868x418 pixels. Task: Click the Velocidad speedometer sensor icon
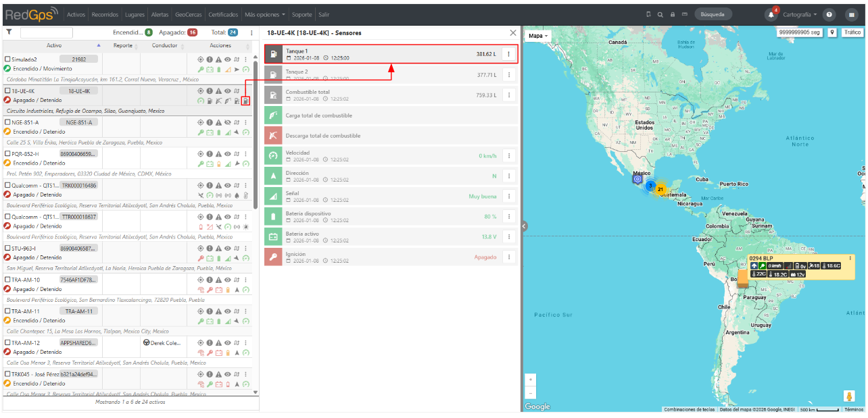coord(273,155)
